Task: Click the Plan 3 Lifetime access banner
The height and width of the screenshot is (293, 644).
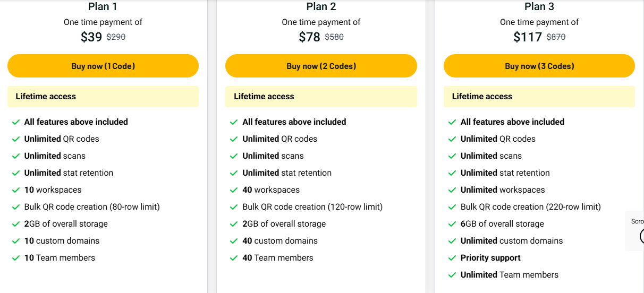Action: pyautogui.click(x=539, y=97)
